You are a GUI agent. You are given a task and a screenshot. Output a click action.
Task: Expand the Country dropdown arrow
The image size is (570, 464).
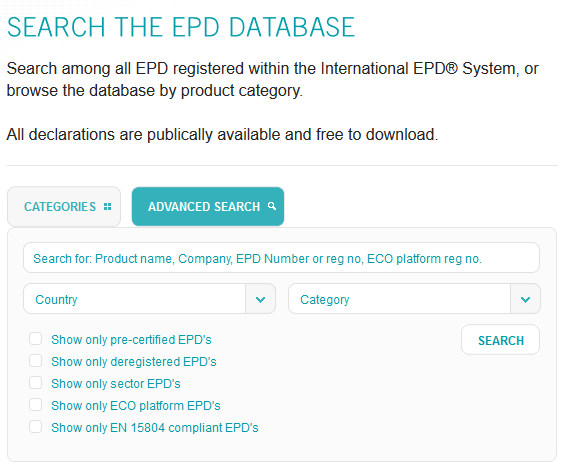pyautogui.click(x=260, y=299)
